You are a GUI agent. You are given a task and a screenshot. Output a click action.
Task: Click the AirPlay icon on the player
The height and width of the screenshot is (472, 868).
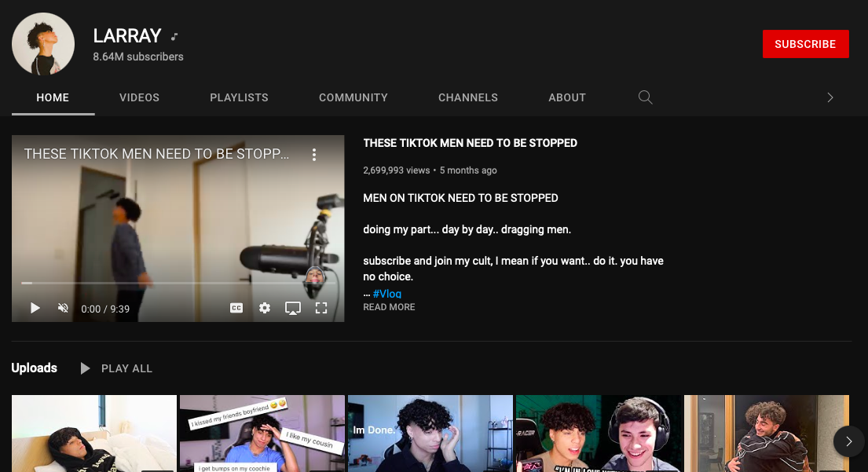tap(293, 308)
